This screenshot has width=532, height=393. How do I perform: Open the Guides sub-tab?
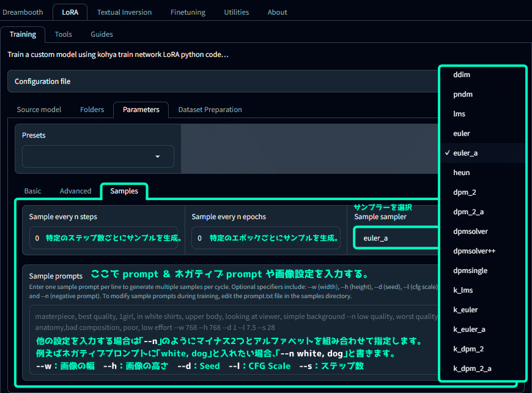pyautogui.click(x=102, y=34)
